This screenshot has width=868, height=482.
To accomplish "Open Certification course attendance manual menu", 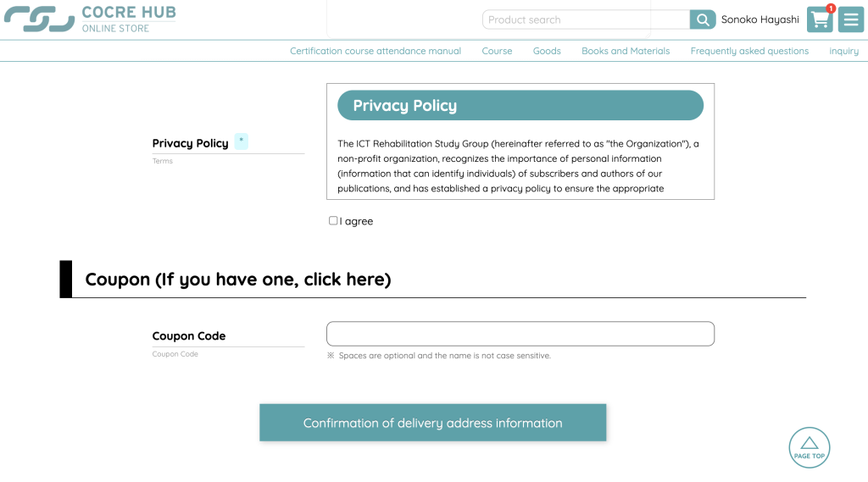I will point(376,51).
